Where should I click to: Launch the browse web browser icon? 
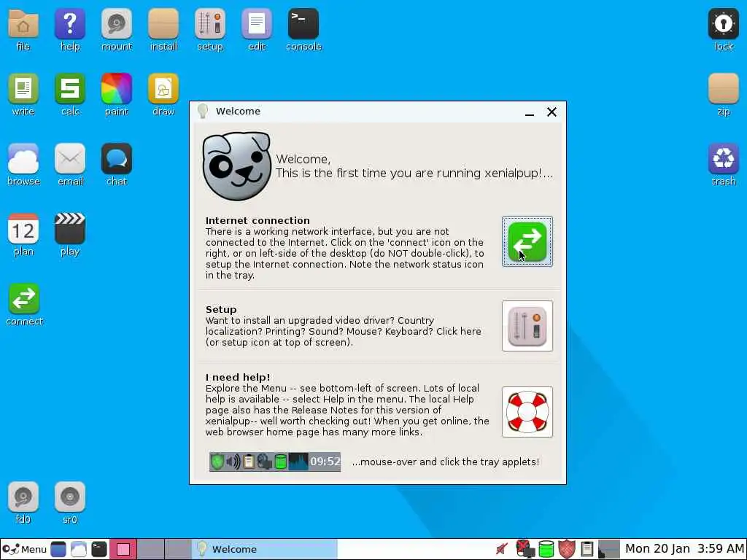pos(23,158)
